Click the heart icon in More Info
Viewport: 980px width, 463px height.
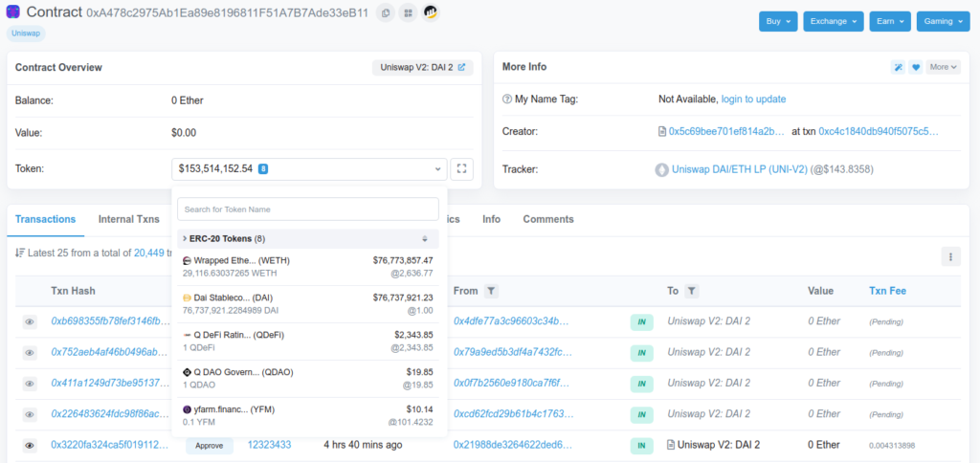[x=915, y=67]
